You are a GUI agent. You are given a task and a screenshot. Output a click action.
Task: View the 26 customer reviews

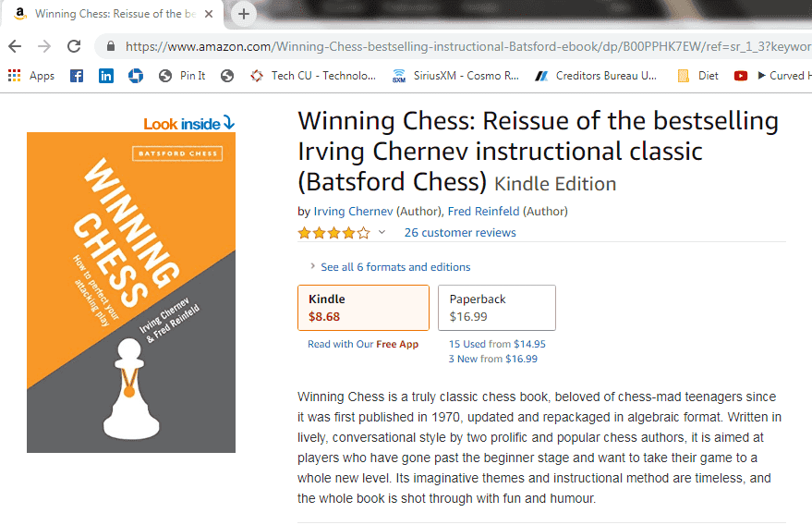click(460, 233)
